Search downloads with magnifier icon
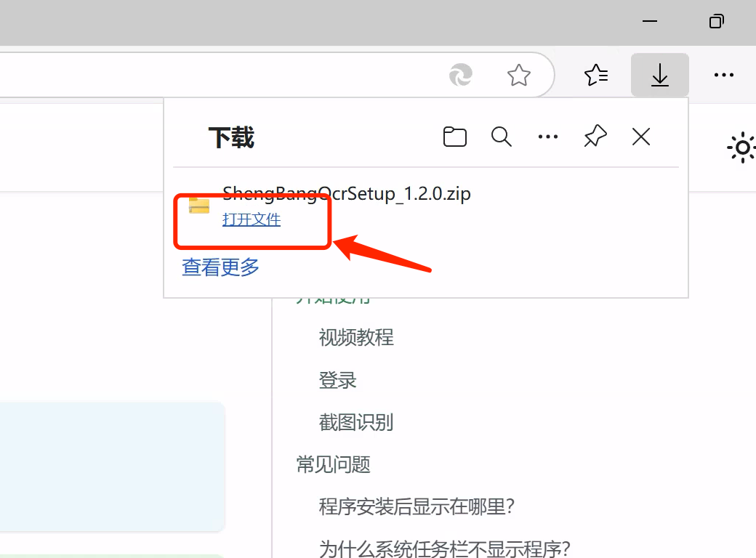Viewport: 756px width, 558px height. click(502, 137)
